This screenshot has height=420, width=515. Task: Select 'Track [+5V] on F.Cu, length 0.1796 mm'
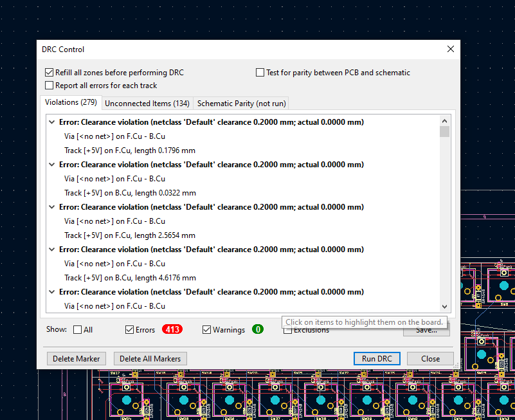coord(130,151)
